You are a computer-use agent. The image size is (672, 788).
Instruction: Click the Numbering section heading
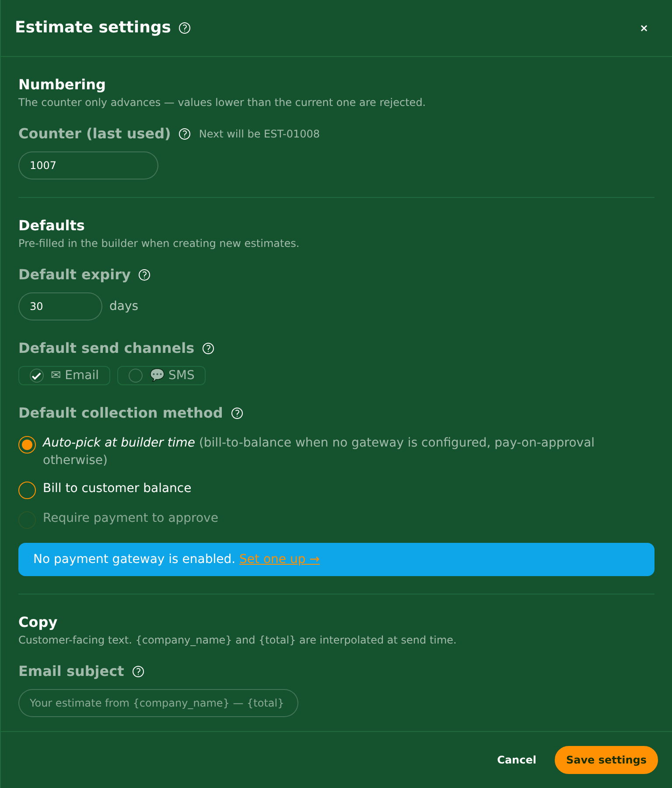62,84
